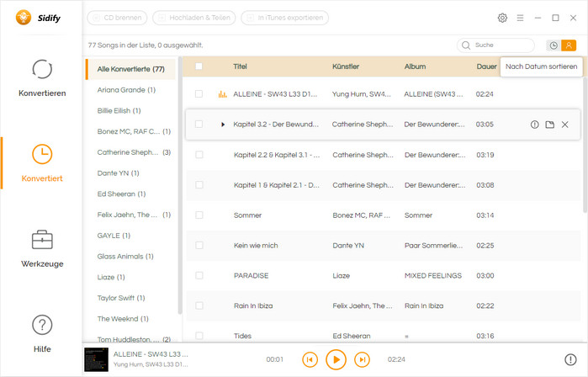588x377 pixels.
Task: Click ALLEINE title in player bar
Action: coord(151,354)
